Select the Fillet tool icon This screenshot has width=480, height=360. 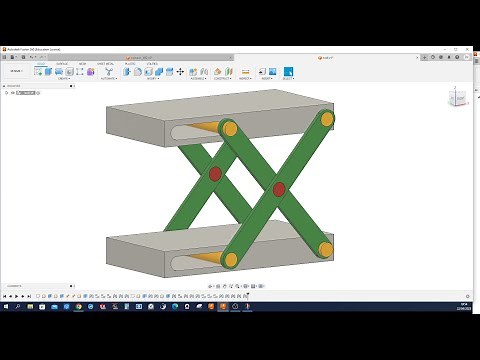[x=138, y=71]
